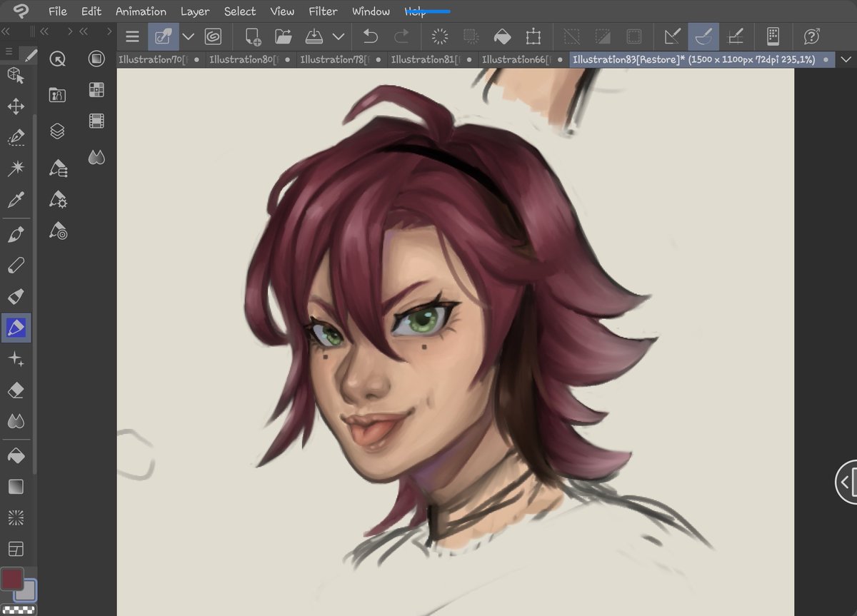
Task: Select the Selection pen tool
Action: point(15,137)
